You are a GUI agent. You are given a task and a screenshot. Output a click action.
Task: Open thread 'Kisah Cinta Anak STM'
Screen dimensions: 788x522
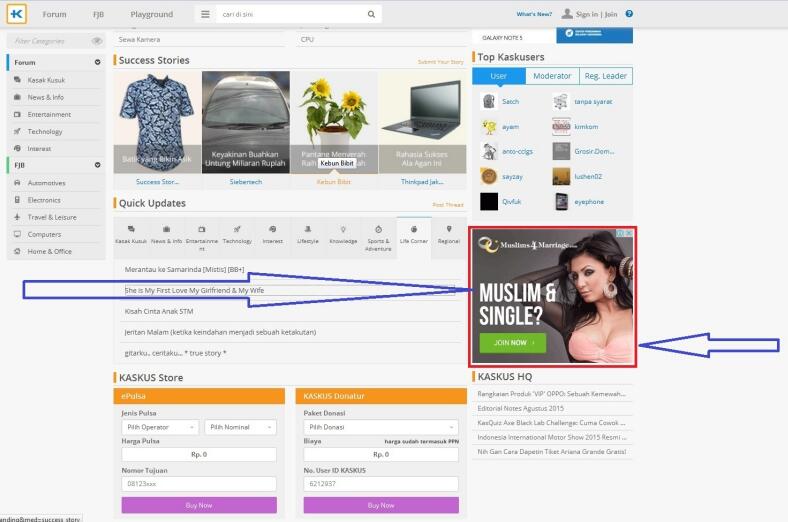(x=159, y=311)
